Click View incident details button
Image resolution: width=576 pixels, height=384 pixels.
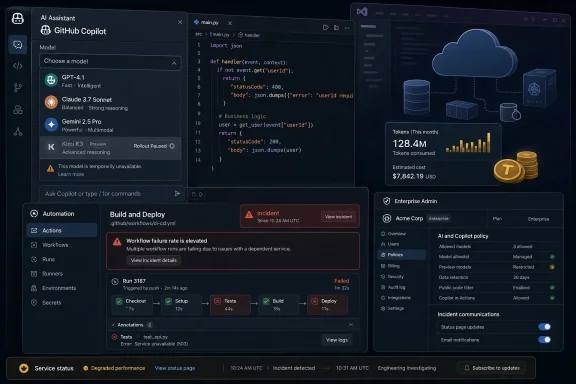(154, 260)
